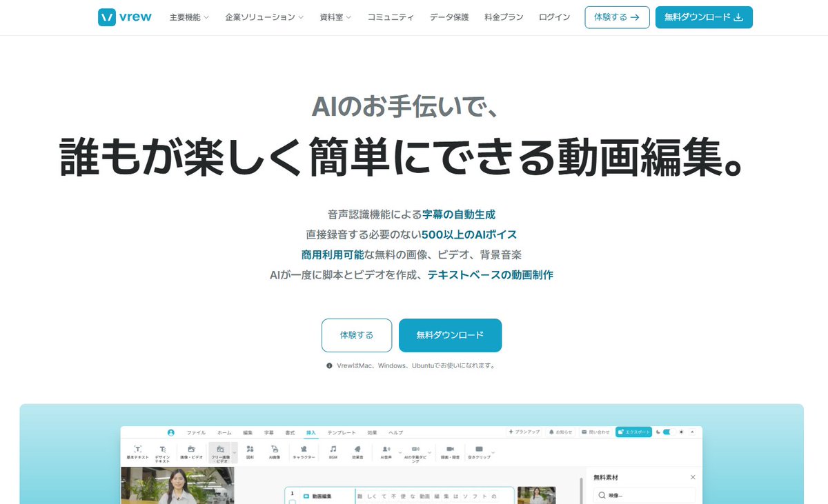
Task: Expand the AI音声 dropdown arrow
Action: click(400, 452)
